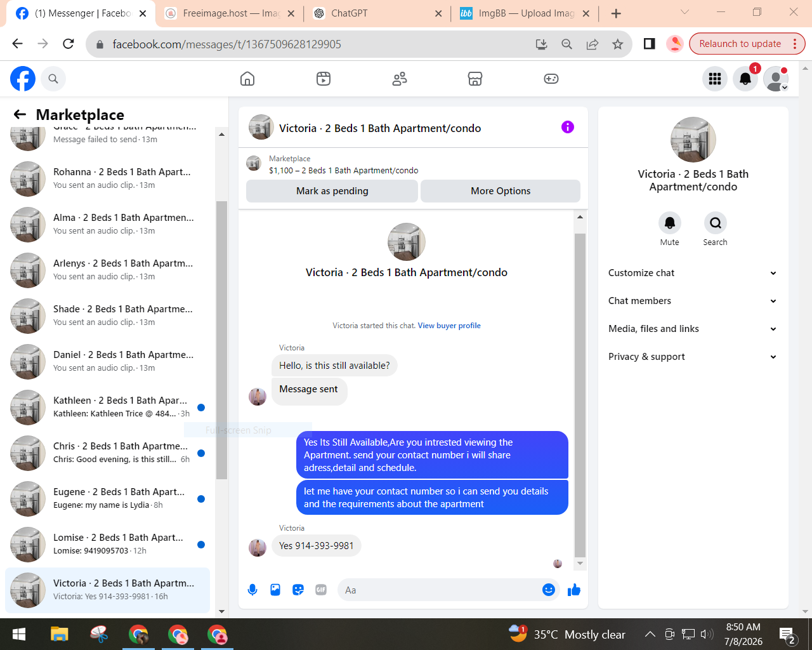Image resolution: width=812 pixels, height=650 pixels.
Task: Open Lomise unread conversation
Action: pos(108,545)
